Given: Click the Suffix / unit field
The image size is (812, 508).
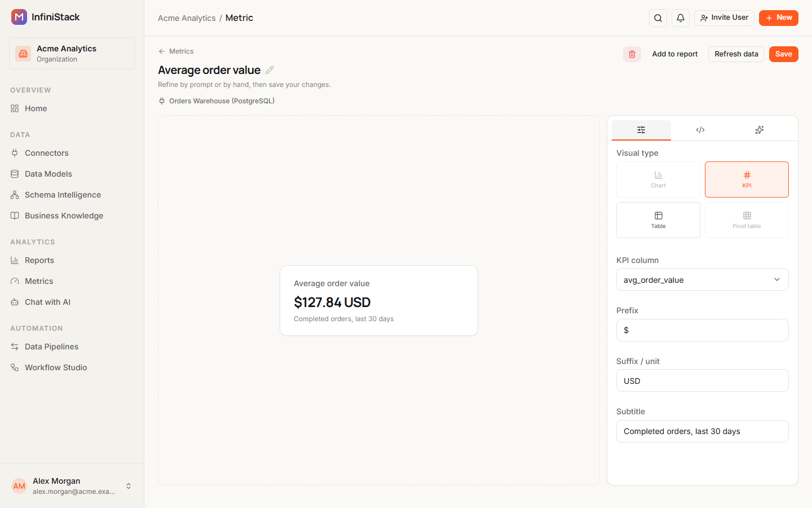Looking at the screenshot, I should coord(703,380).
